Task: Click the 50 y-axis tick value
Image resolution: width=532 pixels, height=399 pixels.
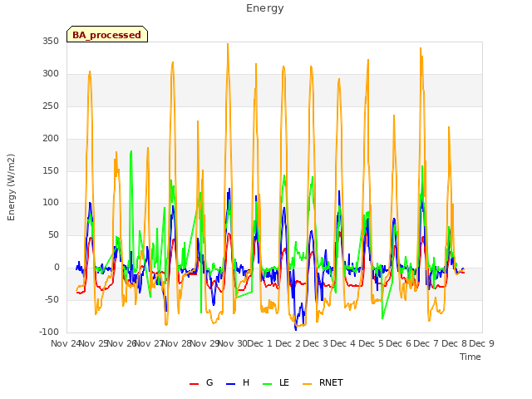Action: pos(53,234)
